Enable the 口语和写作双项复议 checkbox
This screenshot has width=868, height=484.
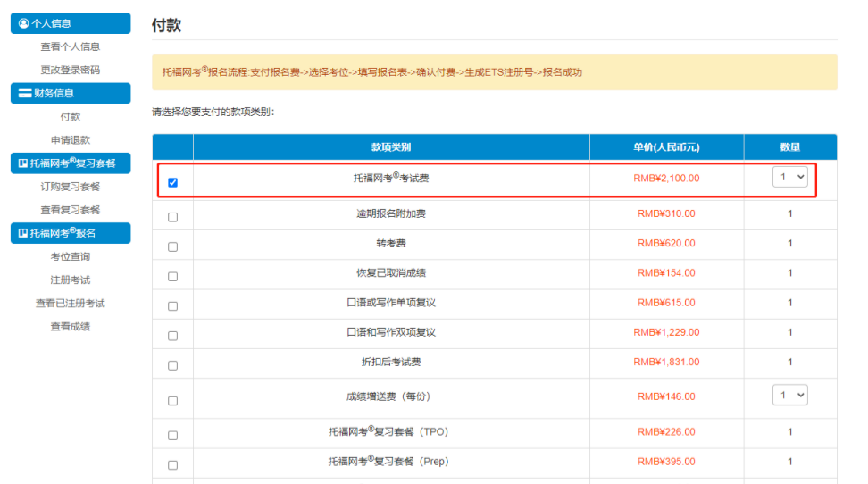(172, 336)
